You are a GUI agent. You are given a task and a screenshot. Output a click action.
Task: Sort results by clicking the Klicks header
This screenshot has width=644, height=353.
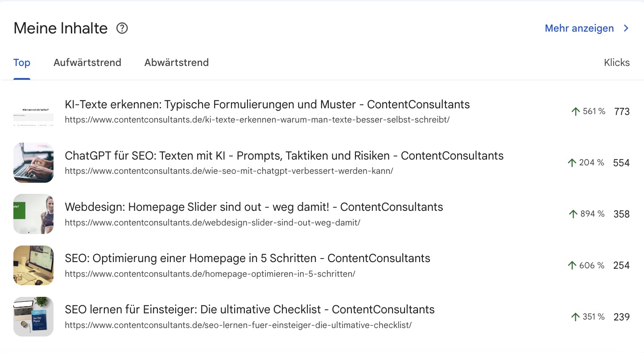pos(617,62)
